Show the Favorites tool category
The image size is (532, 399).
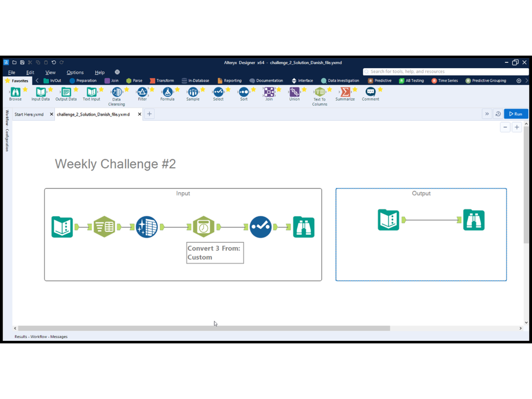(17, 81)
